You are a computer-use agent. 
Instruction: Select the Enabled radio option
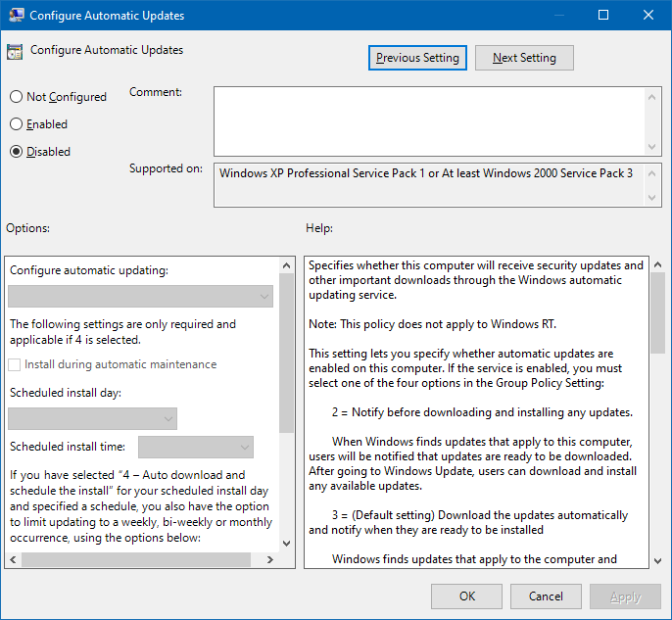[16, 124]
